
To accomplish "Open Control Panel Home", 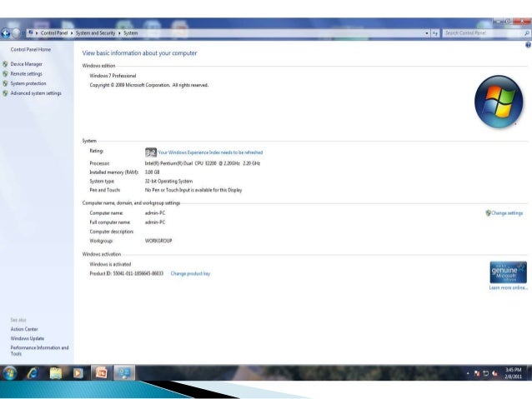I will point(31,49).
